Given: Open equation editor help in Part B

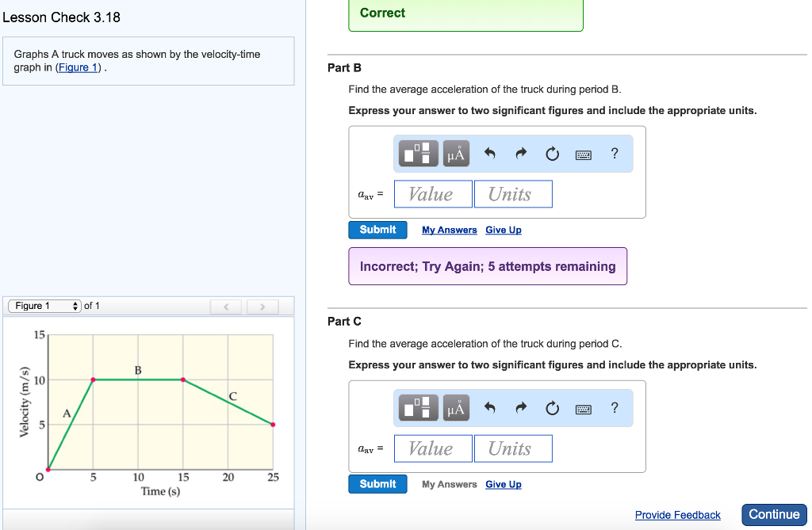Looking at the screenshot, I should click(615, 154).
